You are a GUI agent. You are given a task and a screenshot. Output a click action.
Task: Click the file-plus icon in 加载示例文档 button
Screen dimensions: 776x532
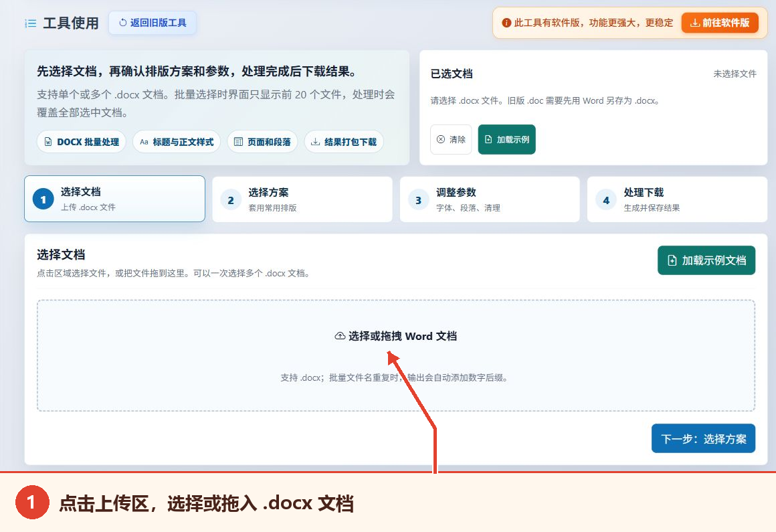click(x=672, y=260)
